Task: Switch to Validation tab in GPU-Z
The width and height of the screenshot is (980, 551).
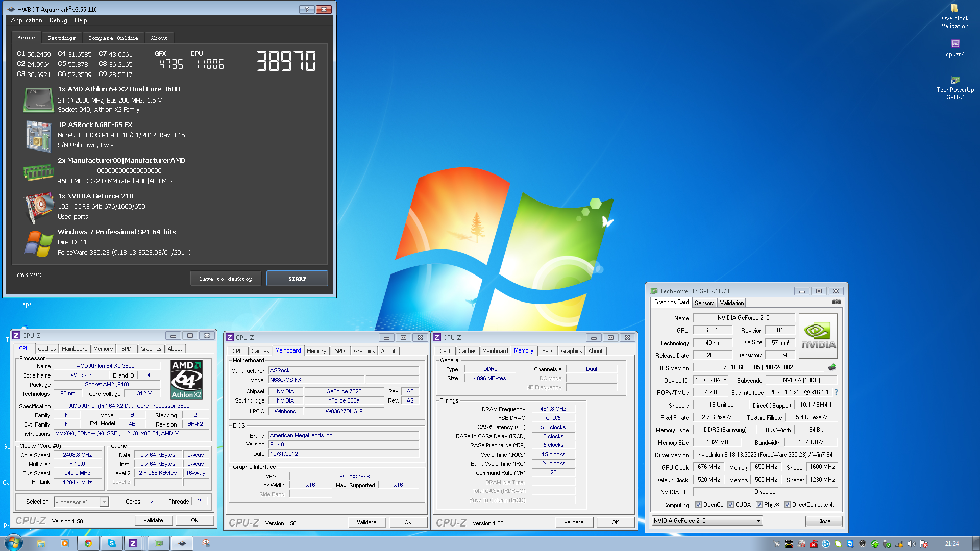Action: coord(731,303)
